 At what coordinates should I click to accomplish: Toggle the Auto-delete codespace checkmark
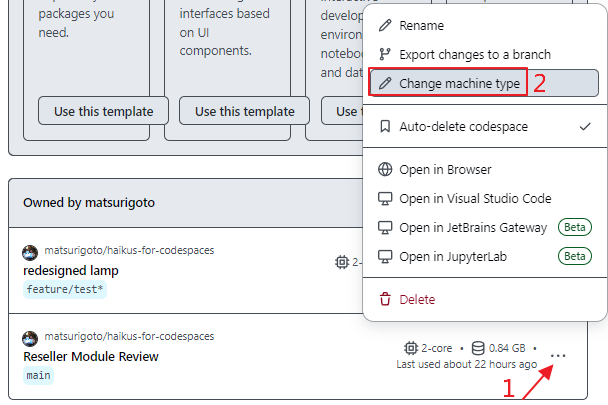pyautogui.click(x=585, y=127)
